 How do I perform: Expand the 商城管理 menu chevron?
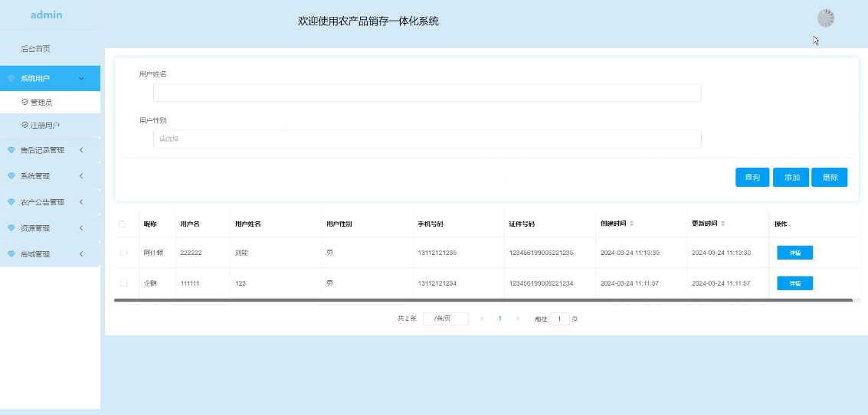pos(81,254)
